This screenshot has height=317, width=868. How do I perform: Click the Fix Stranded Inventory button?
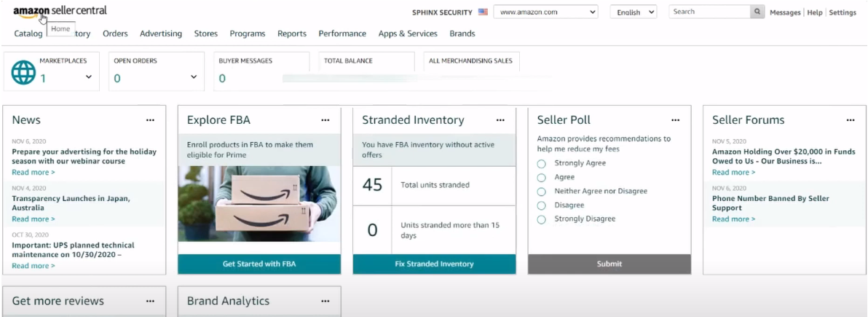pos(434,264)
